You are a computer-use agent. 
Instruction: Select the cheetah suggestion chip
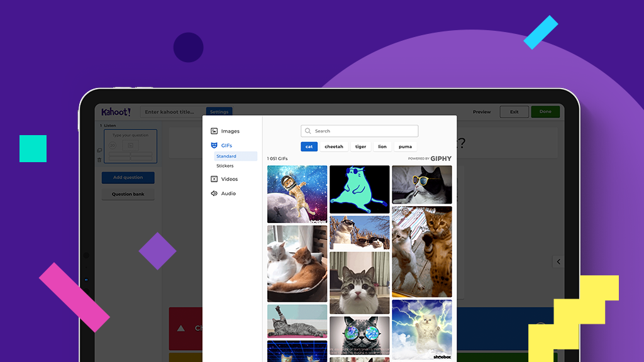pos(334,146)
